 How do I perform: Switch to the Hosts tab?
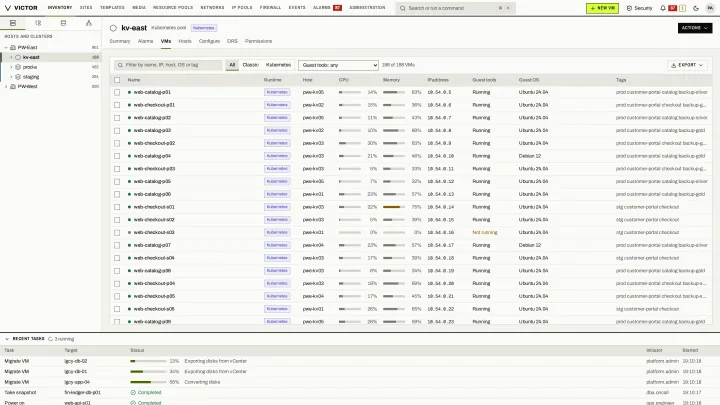185,41
